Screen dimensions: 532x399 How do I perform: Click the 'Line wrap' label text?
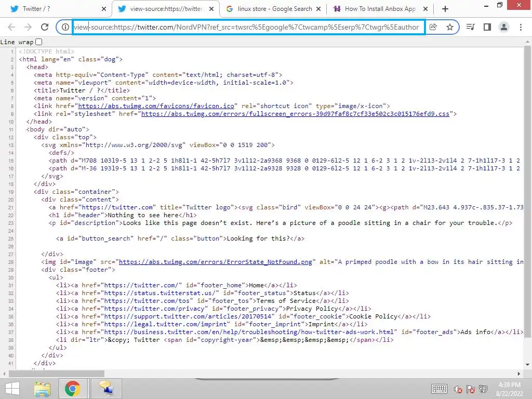pos(17,42)
